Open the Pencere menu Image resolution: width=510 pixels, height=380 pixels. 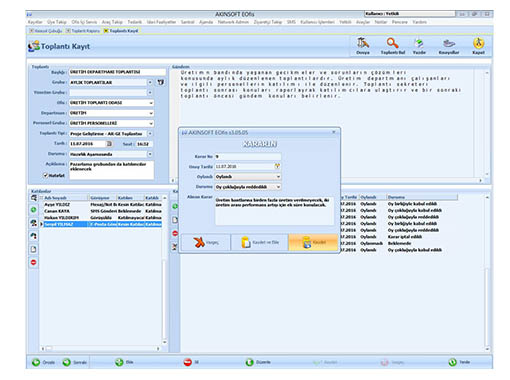tap(400, 22)
